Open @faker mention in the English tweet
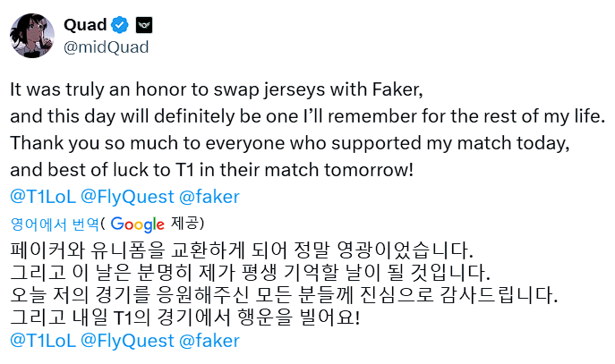Screen dimensions: 615x364 pos(209,197)
